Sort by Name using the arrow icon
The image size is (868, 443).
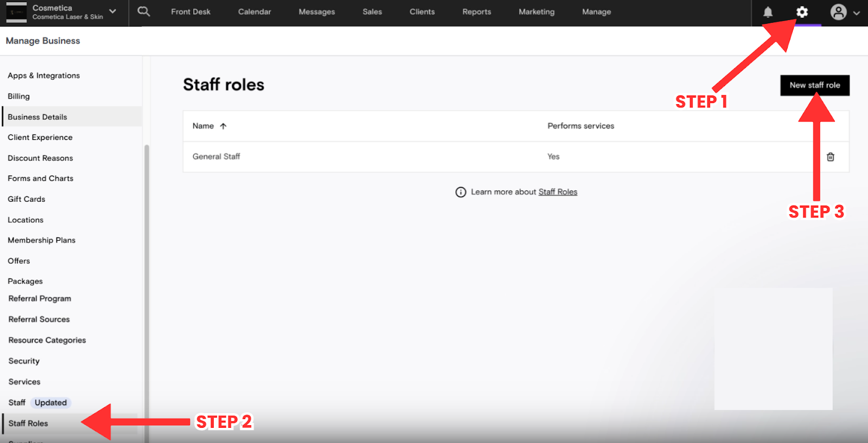click(x=223, y=126)
